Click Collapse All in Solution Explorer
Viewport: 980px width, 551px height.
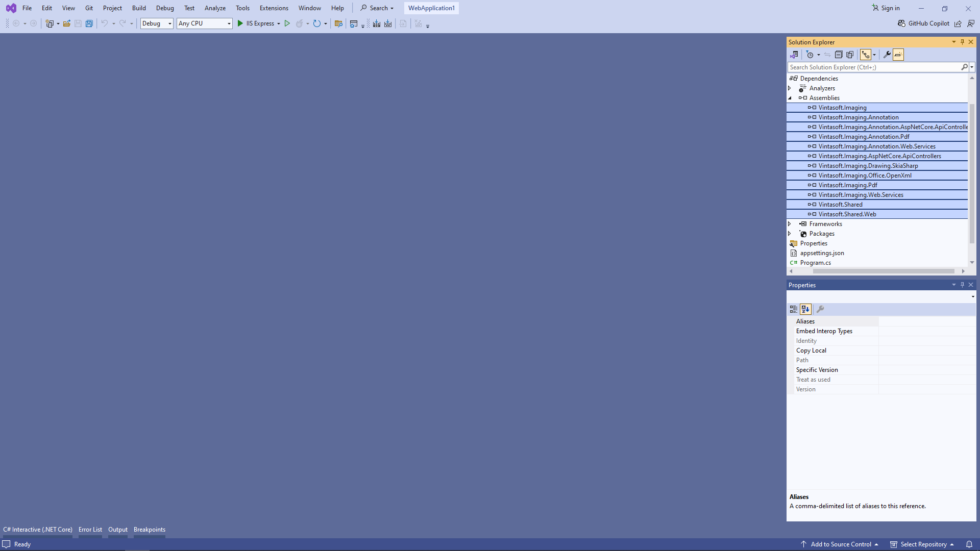tap(839, 55)
